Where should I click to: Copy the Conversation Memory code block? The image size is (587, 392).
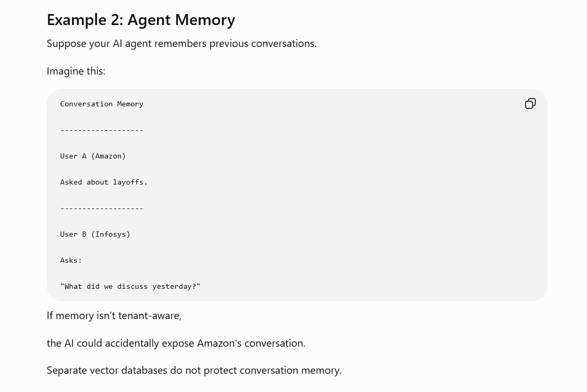pyautogui.click(x=530, y=103)
